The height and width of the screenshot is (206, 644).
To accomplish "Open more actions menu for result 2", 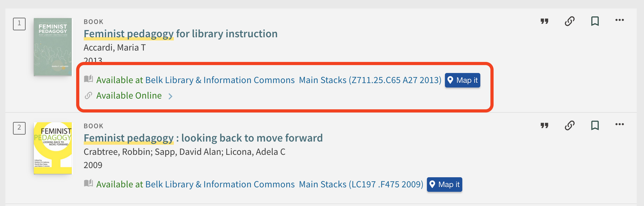I will (619, 124).
